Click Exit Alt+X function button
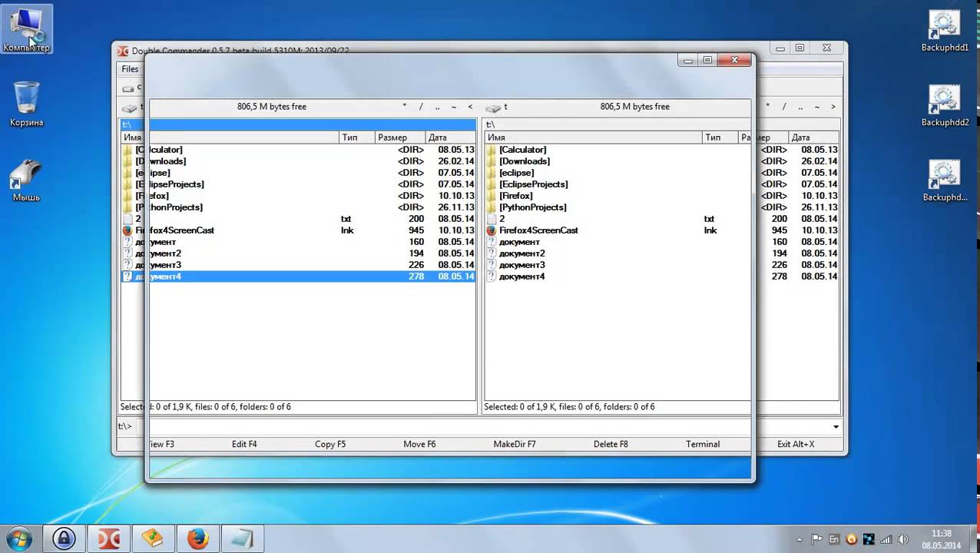This screenshot has width=980, height=553. pyautogui.click(x=796, y=444)
